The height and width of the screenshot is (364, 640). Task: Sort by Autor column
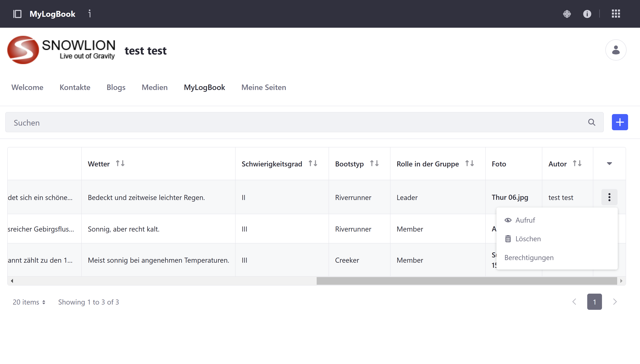[x=577, y=164]
